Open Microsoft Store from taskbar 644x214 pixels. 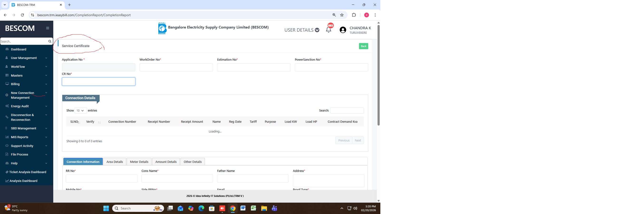click(212, 208)
